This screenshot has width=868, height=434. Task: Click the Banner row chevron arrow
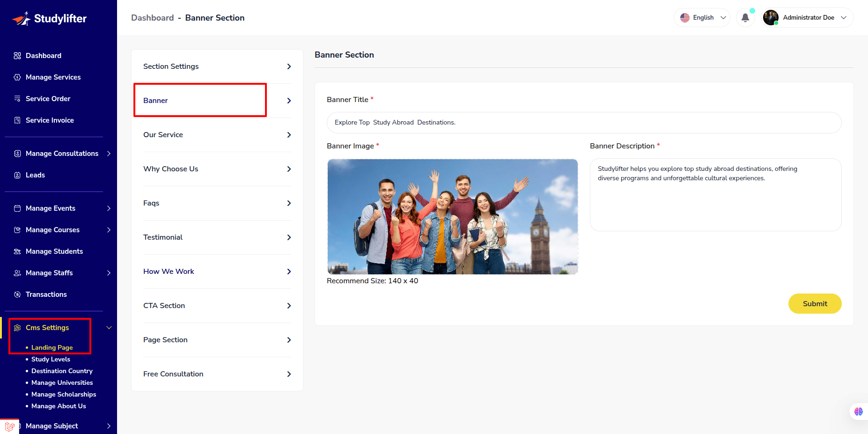tap(289, 101)
